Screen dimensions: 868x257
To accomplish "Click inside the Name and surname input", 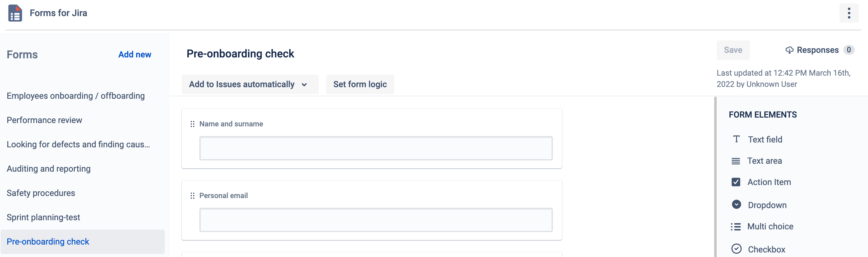I will pos(375,148).
